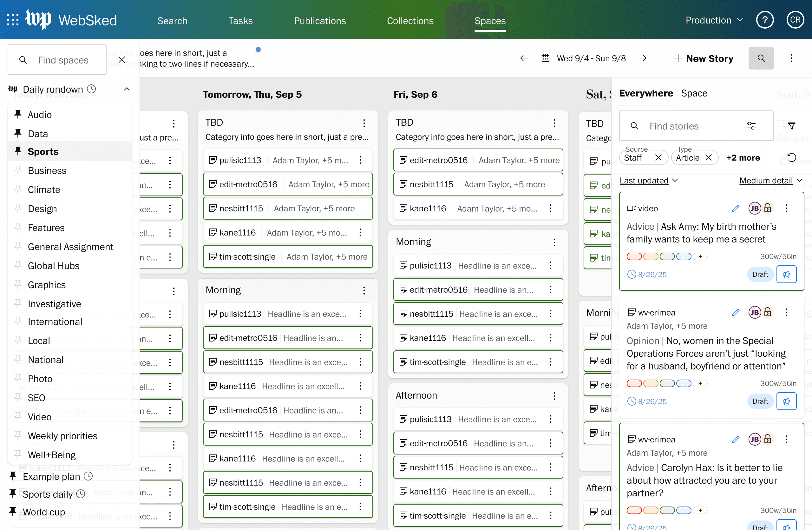Unpin the Audio space
Image resolution: width=812 pixels, height=530 pixels.
pyautogui.click(x=18, y=114)
